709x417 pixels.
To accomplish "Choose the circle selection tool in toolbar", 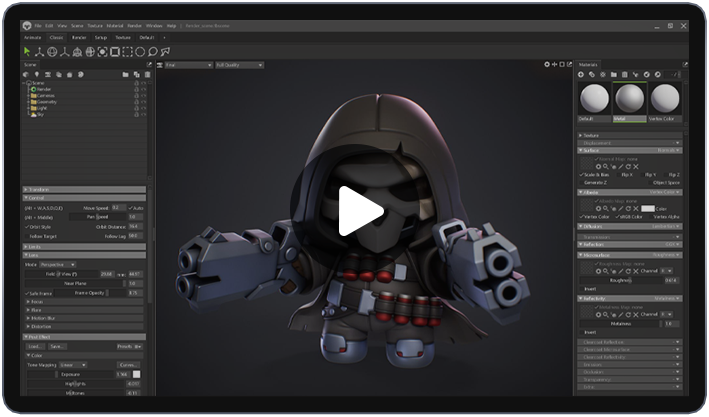I will coord(140,52).
